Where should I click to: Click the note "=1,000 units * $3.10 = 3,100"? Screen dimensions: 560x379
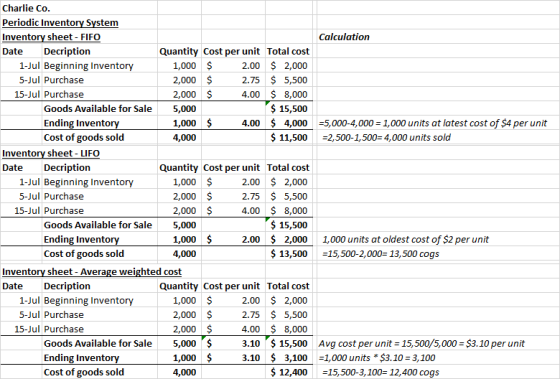pos(377,358)
